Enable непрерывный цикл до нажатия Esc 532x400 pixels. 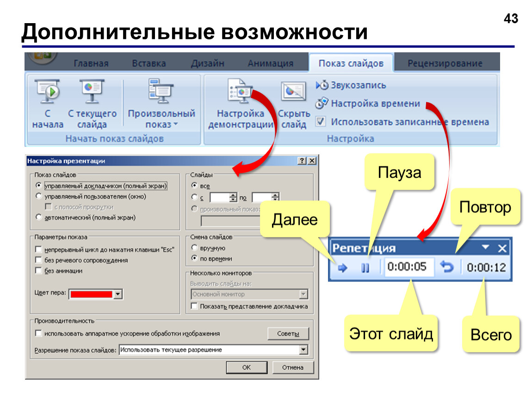[39, 250]
